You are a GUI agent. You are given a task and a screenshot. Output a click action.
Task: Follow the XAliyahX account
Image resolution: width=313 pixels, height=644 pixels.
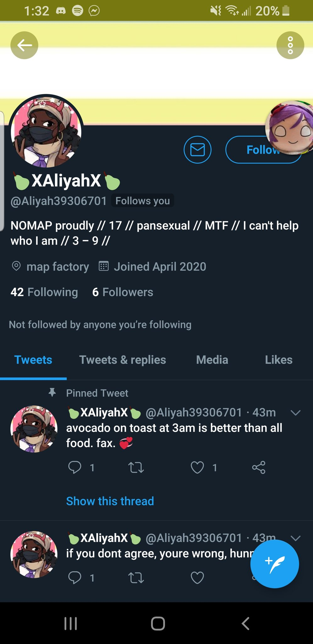click(x=263, y=150)
